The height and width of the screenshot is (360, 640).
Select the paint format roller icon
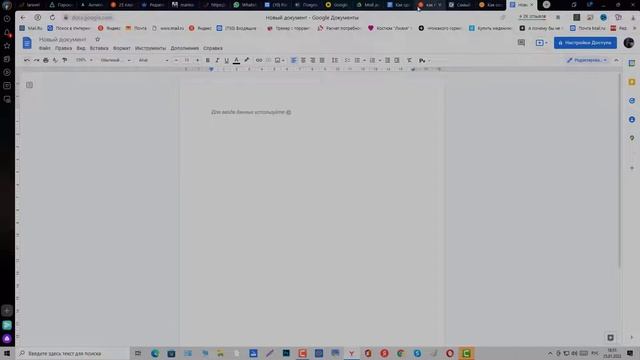[x=64, y=60]
